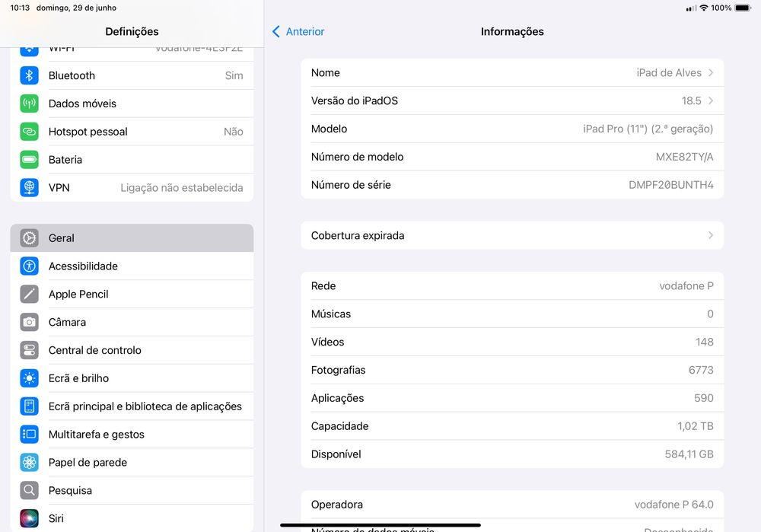Screen dimensions: 761x532
Task: Tap the Rede value vodafone P
Action: pos(686,286)
